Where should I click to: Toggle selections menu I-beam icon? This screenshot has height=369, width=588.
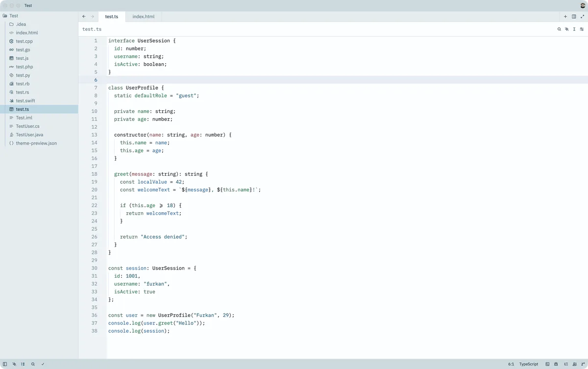coord(574,29)
